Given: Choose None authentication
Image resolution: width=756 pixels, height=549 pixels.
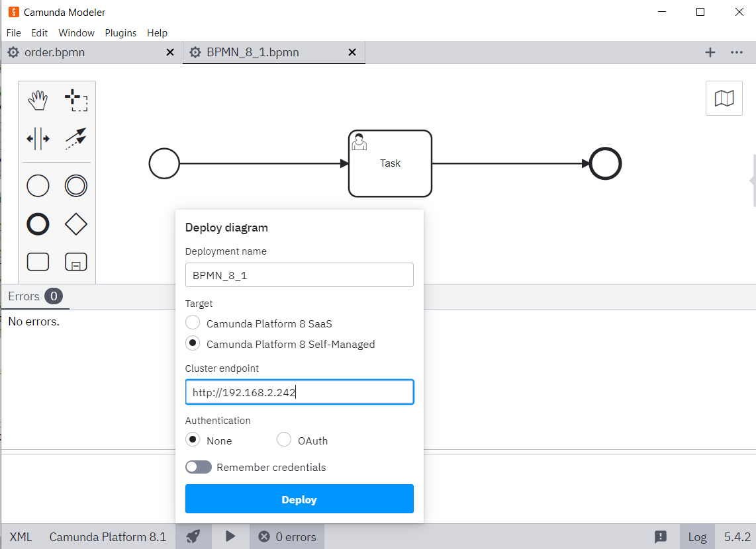Looking at the screenshot, I should click(x=193, y=440).
